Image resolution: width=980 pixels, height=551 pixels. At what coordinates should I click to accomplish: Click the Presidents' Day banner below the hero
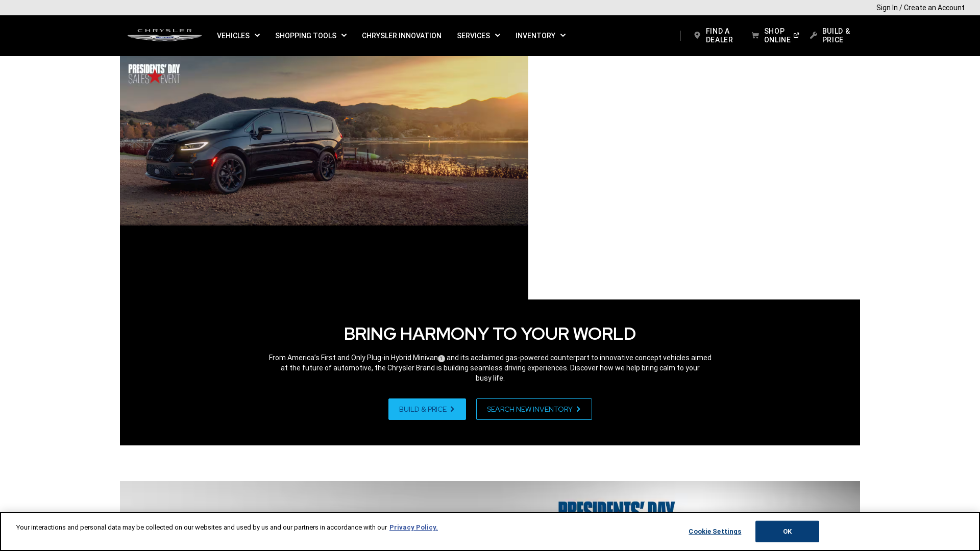point(490,497)
